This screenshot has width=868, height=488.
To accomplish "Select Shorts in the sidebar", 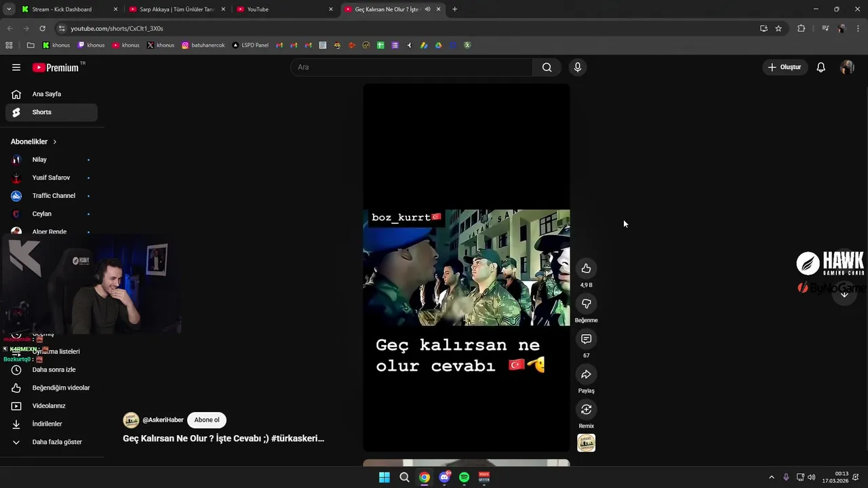I will (x=52, y=113).
